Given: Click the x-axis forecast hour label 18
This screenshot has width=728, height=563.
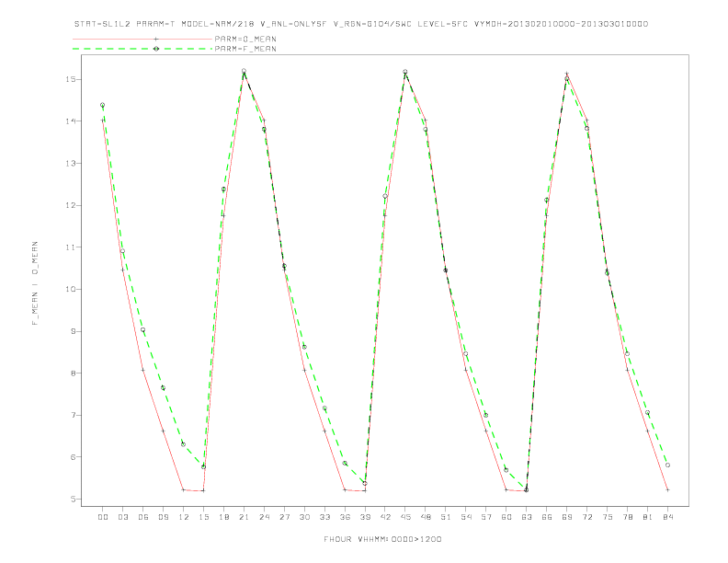Looking at the screenshot, I should [x=223, y=517].
